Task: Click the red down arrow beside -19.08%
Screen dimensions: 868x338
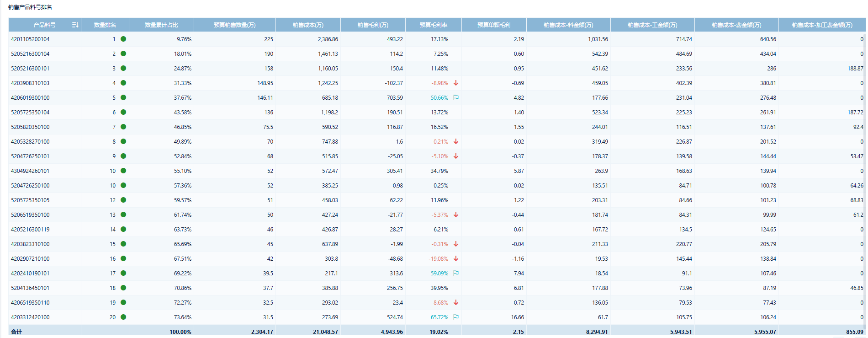Action: [456, 259]
